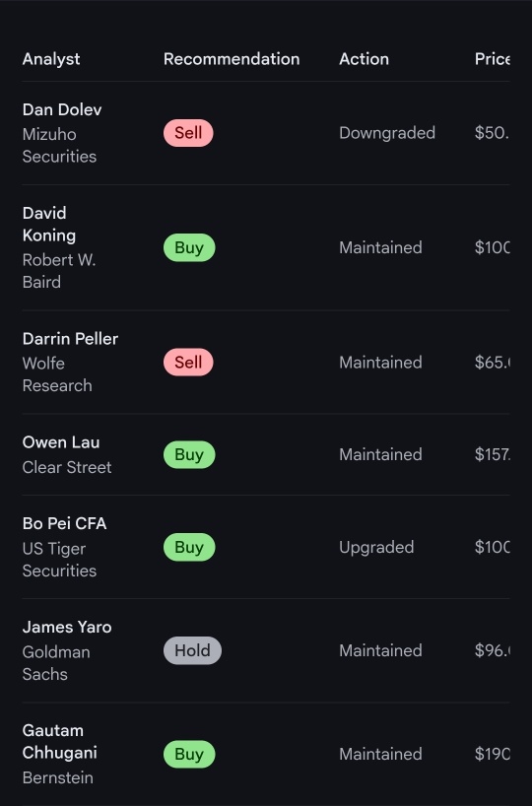The height and width of the screenshot is (806, 532).
Task: Click the Action column header
Action: (364, 59)
